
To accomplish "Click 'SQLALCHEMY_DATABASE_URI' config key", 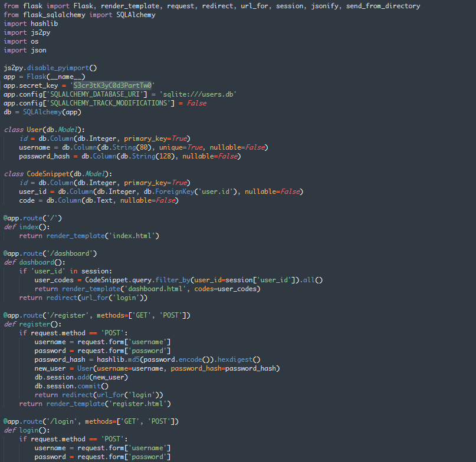I will (95, 94).
